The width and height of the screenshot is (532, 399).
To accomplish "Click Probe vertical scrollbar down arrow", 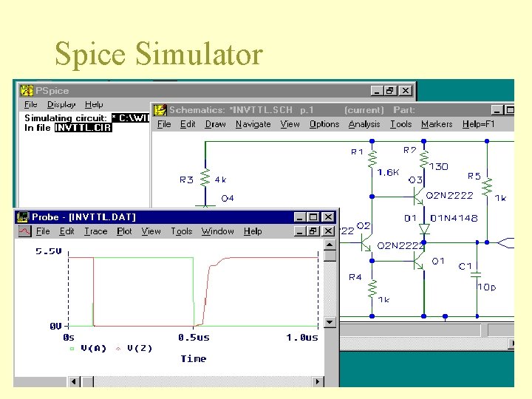I will pyautogui.click(x=330, y=321).
